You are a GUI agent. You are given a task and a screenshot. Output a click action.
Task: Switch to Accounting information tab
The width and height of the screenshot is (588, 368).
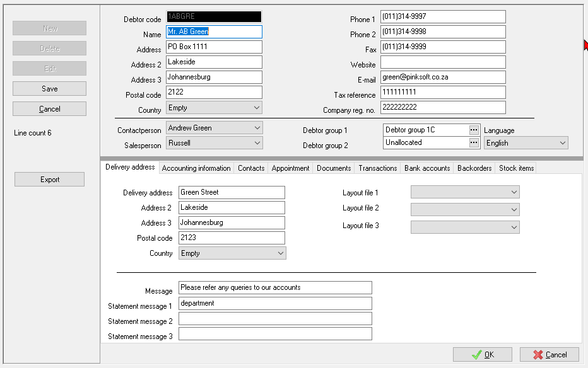point(196,168)
